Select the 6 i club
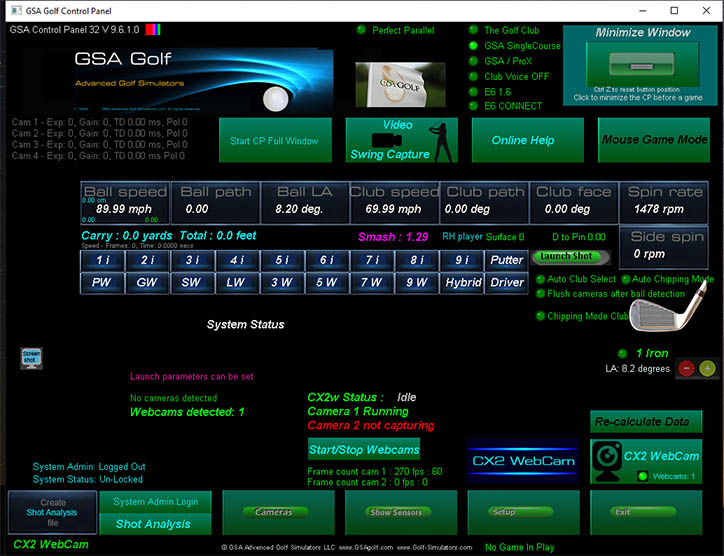The image size is (724, 556). [x=326, y=260]
